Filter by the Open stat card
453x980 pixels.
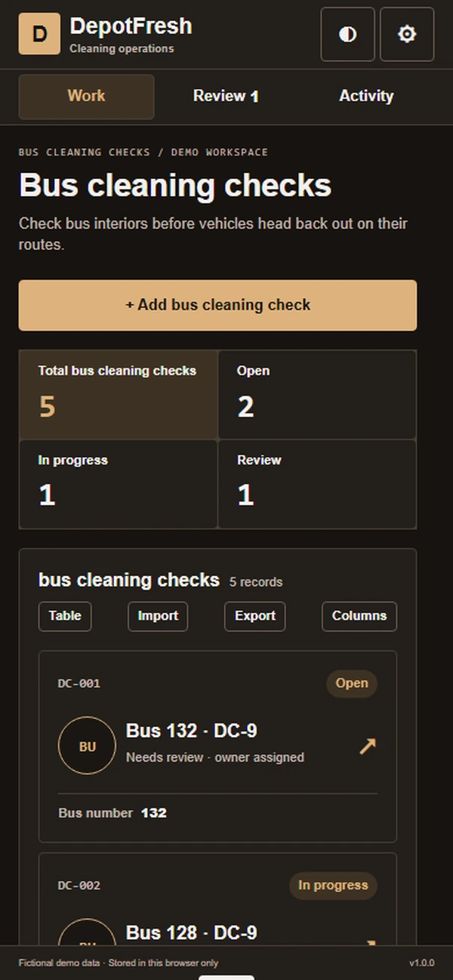(x=317, y=395)
